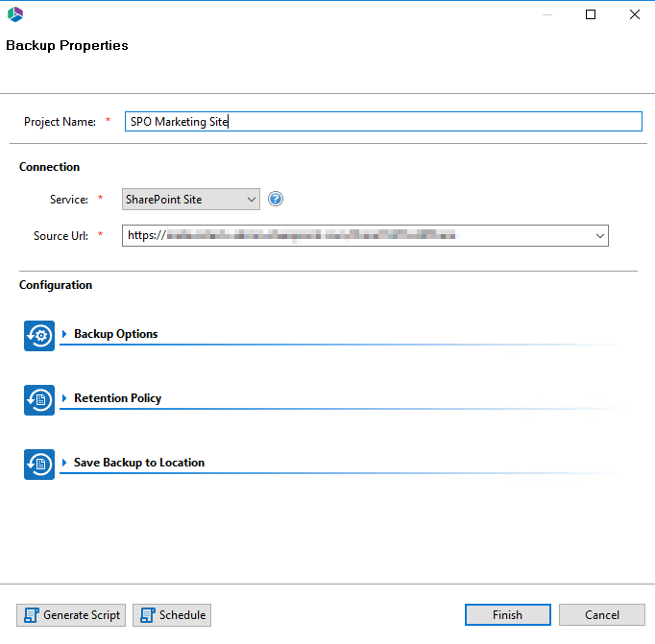Open the Service dropdown showing SharePoint Site
This screenshot has height=644, width=655.
coord(191,200)
